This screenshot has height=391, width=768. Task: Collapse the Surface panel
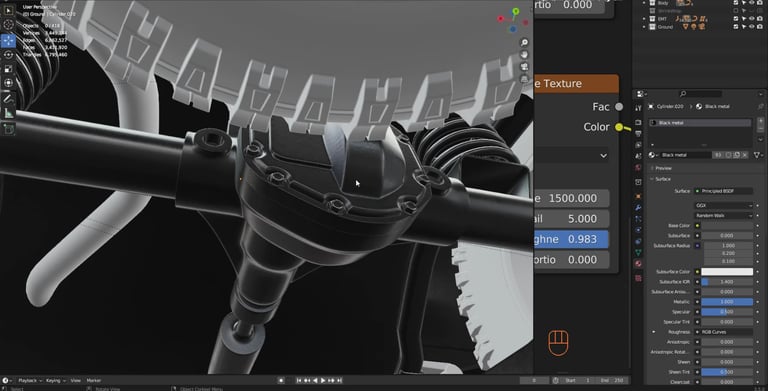[662, 179]
